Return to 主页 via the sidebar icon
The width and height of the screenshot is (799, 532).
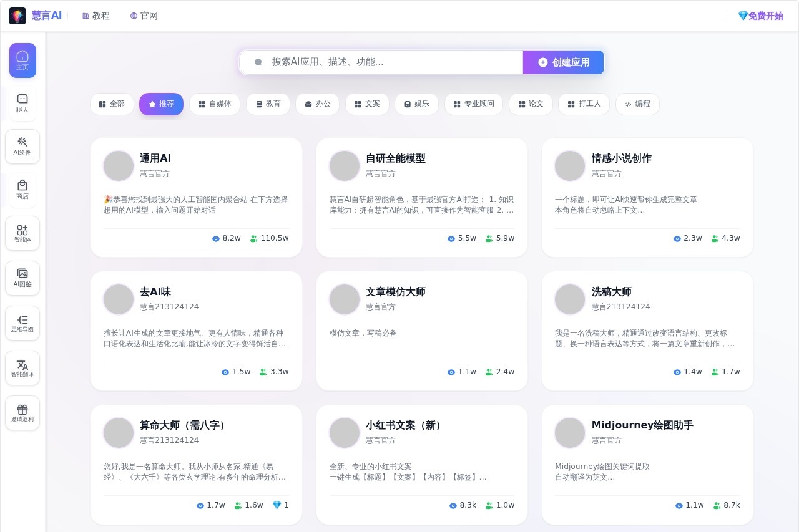click(22, 60)
